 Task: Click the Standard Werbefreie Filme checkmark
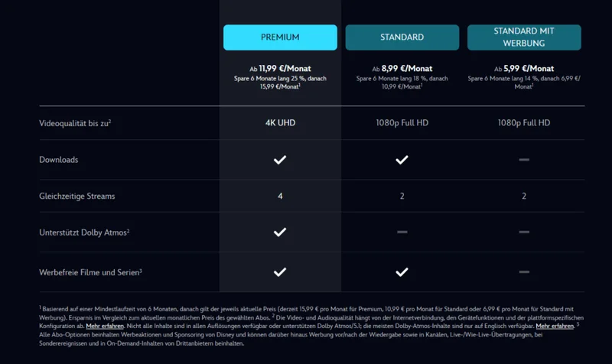[402, 272]
